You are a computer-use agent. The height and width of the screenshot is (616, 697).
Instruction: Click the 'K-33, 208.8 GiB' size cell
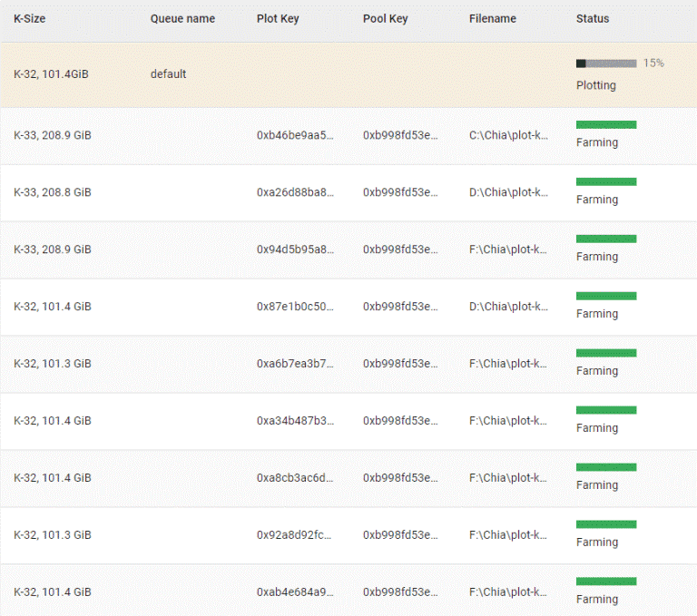(x=53, y=192)
